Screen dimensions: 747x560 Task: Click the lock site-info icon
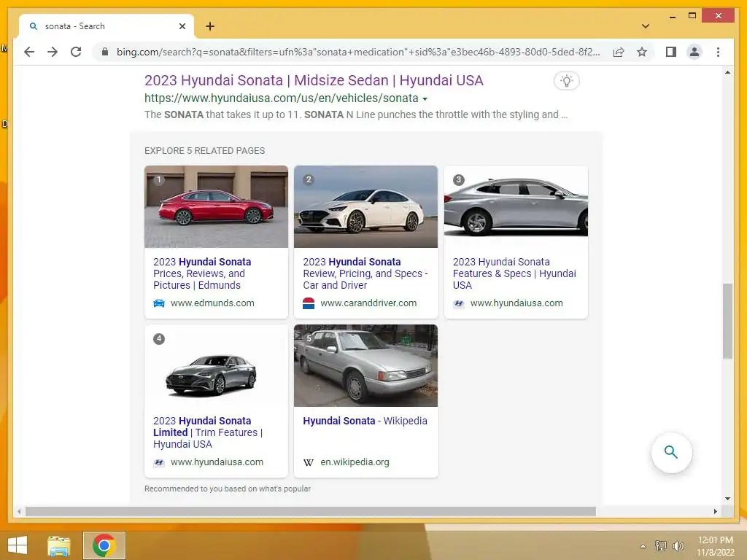[105, 52]
